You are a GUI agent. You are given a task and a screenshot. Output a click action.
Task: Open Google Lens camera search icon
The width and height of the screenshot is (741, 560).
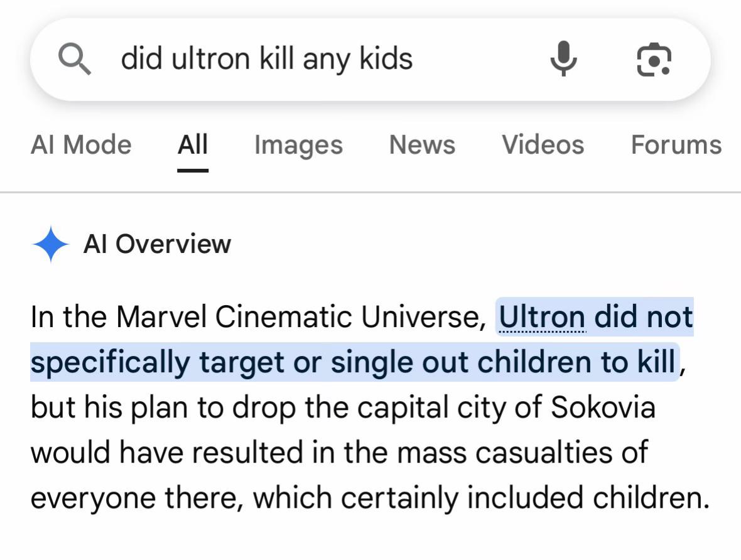pyautogui.click(x=654, y=59)
